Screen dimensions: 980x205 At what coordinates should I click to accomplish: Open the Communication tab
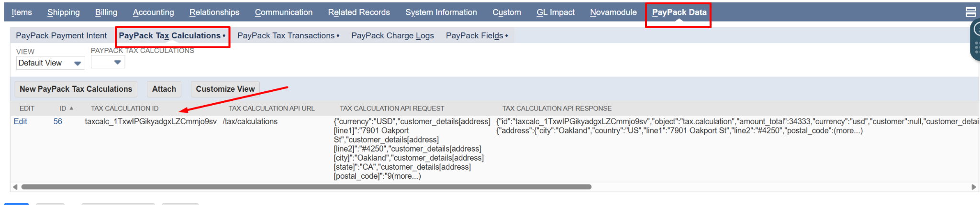click(284, 12)
